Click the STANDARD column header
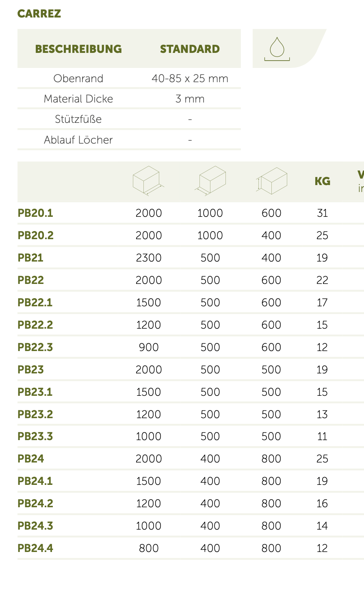 [x=190, y=49]
